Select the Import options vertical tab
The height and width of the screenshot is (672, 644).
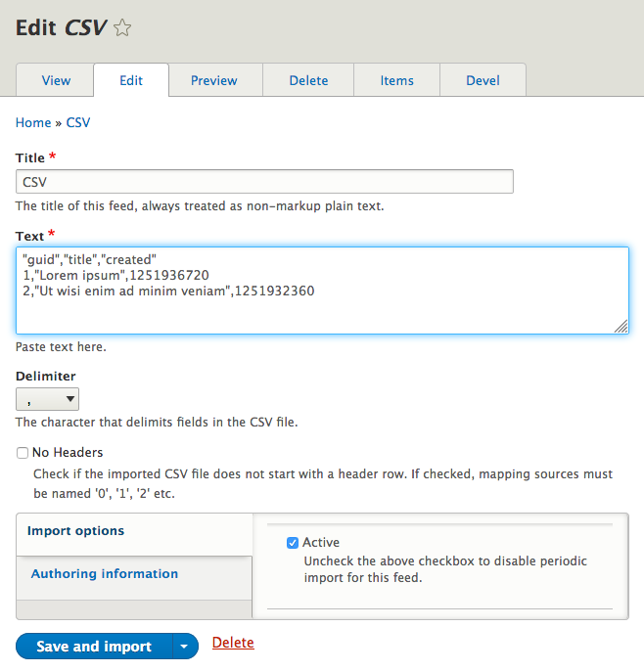[76, 531]
